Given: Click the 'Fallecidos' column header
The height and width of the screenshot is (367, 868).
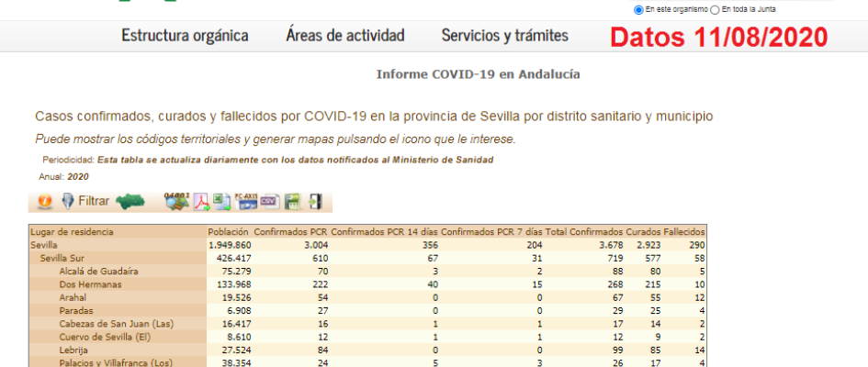Looking at the screenshot, I should (x=684, y=232).
